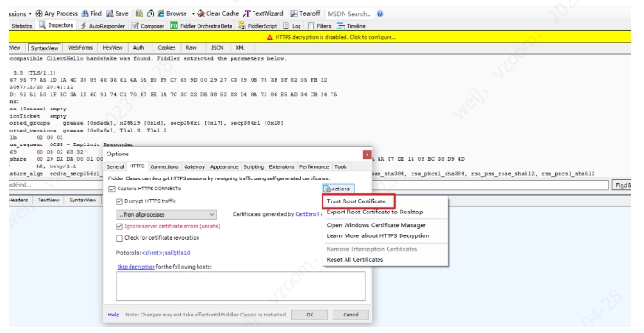Open the Fiddler Orchestra Beta tab
The width and height of the screenshot is (644, 333).
201,26
